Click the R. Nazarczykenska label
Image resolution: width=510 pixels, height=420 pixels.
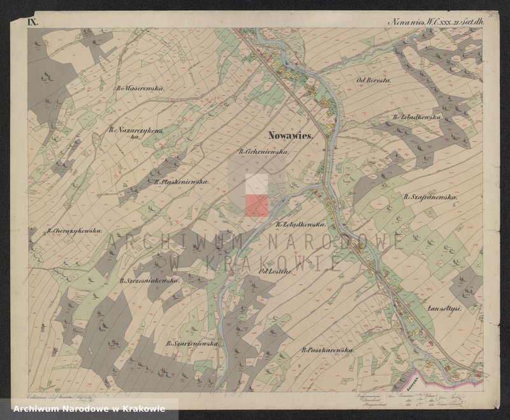[x=136, y=133]
